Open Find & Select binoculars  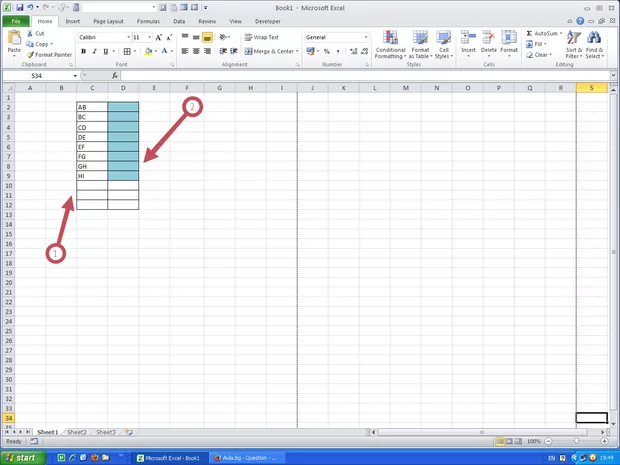(x=594, y=45)
